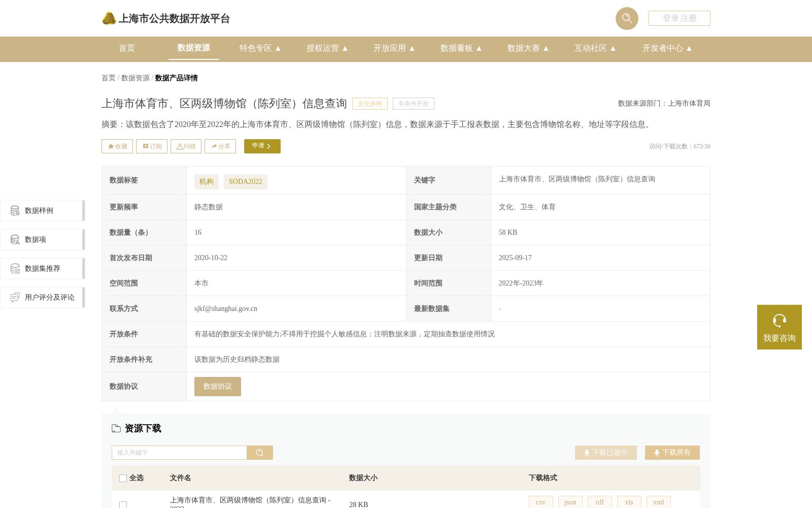
Task: Download the file in json format
Action: pos(570,502)
